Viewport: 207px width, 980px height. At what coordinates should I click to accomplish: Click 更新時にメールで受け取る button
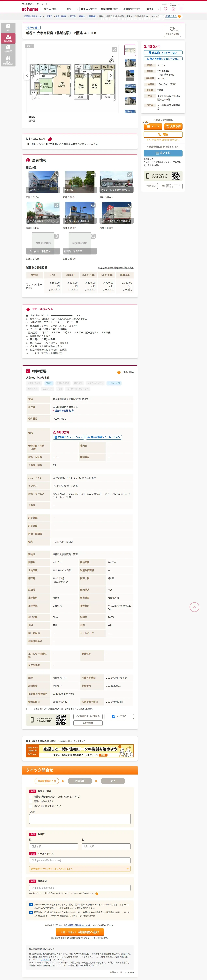coord(171,186)
